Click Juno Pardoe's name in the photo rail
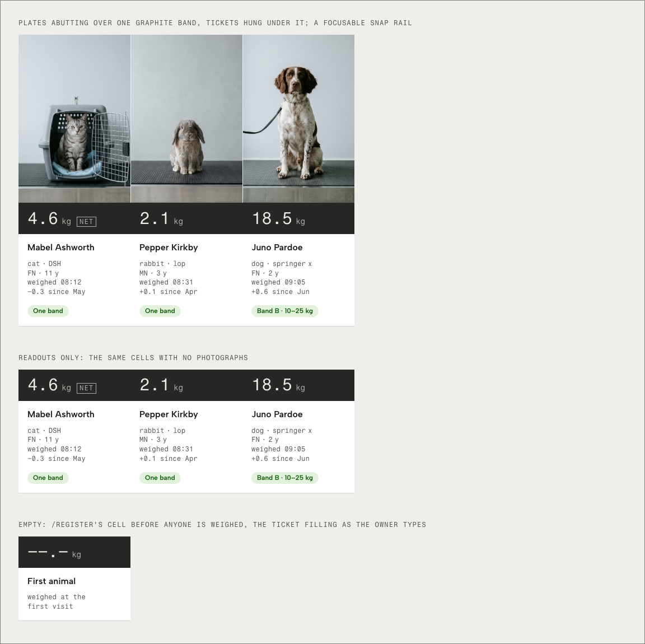The height and width of the screenshot is (644, 645). (277, 248)
